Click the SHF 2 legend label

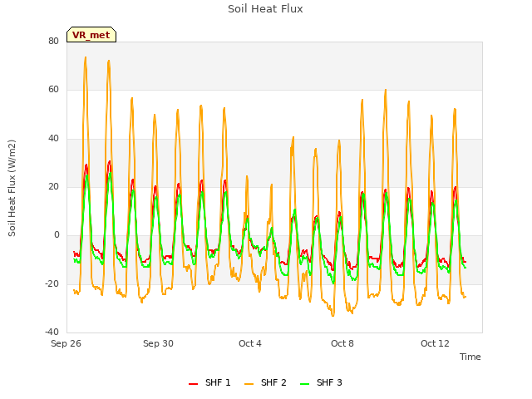[273, 382]
